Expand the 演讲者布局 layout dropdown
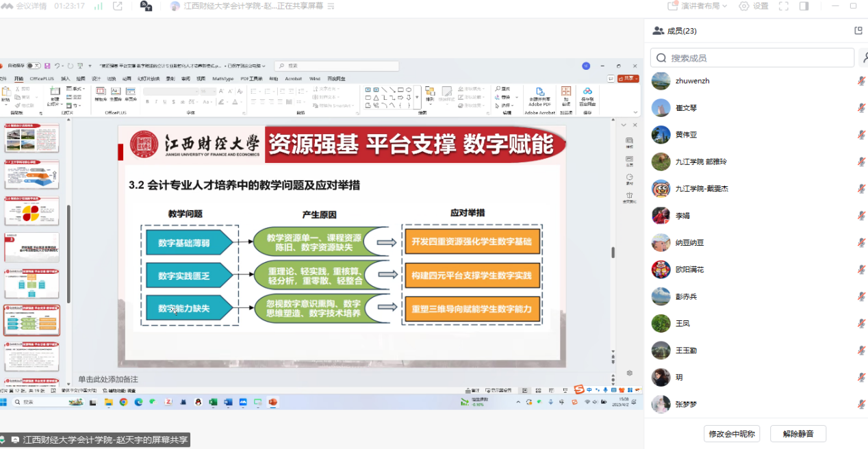This screenshot has height=449, width=868. click(x=698, y=6)
